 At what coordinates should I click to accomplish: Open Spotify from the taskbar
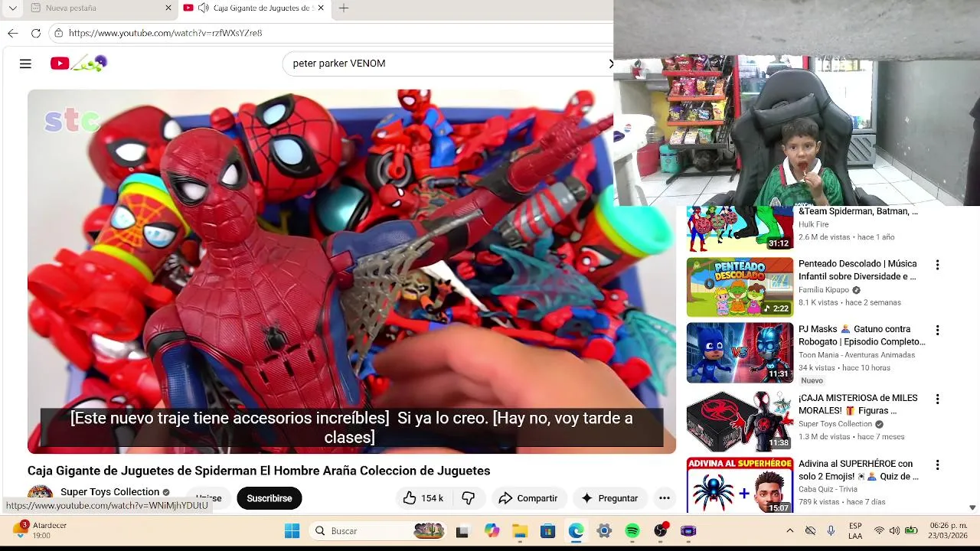point(632,531)
